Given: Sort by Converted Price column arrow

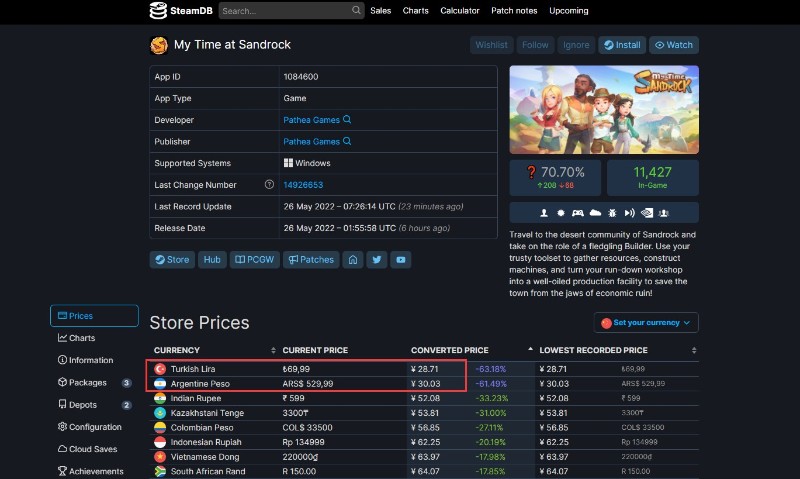Looking at the screenshot, I should coord(530,349).
